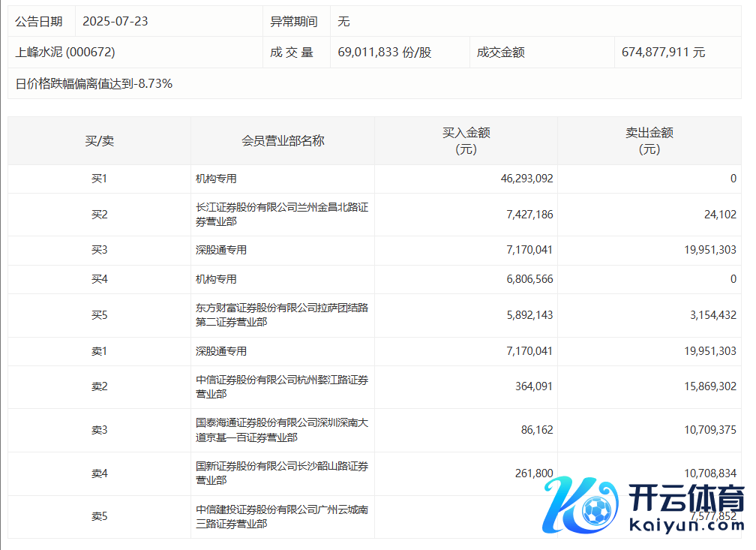Select the 公告日期 value 2025-07-23
Viewport: 756px width, 550px height.
point(115,21)
